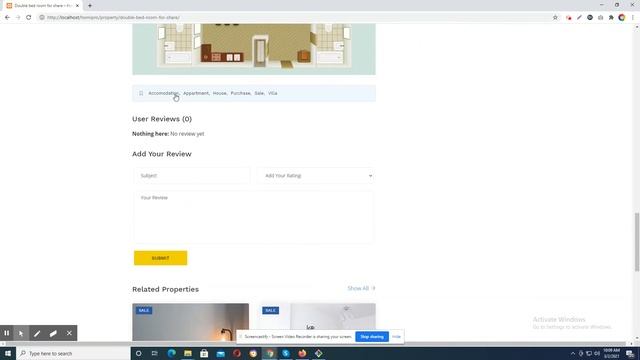Viewport: 640px width, 360px height.
Task: Open the Extensions puzzle-piece menu
Action: pos(611,18)
